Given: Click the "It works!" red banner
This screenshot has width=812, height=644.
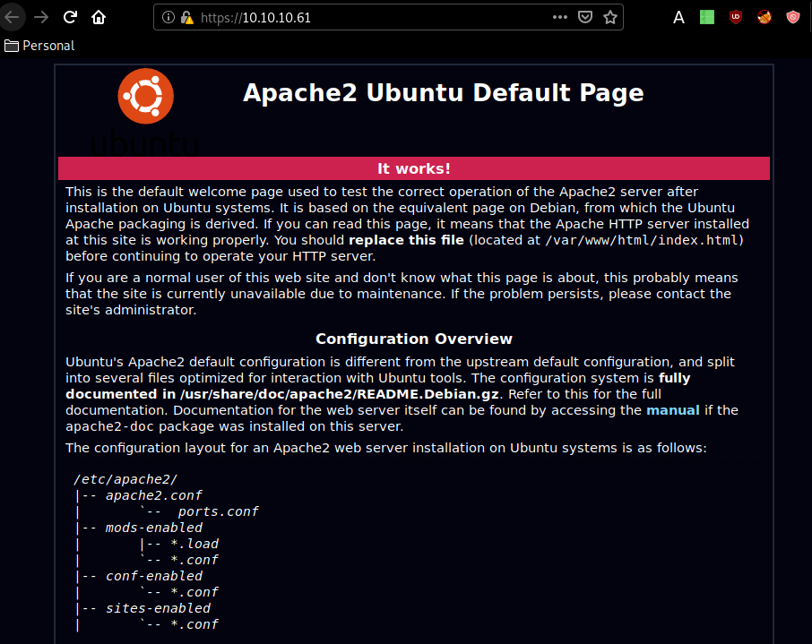Looking at the screenshot, I should click(x=414, y=168).
